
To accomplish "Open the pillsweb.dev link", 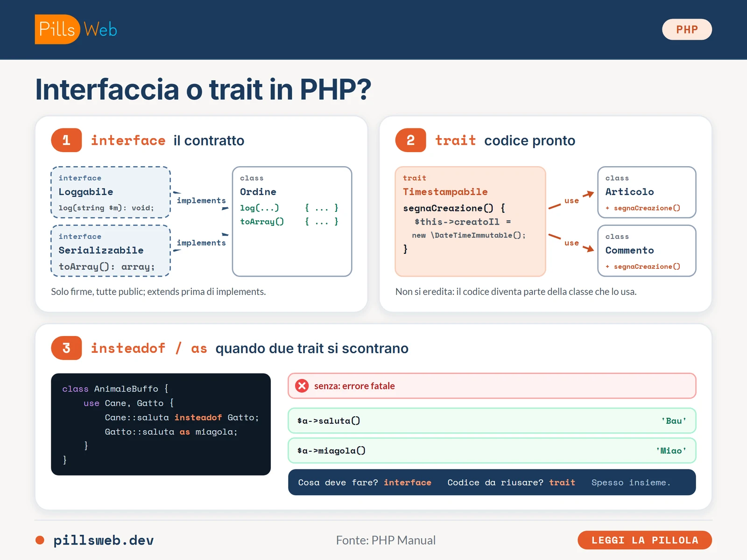I will (103, 540).
